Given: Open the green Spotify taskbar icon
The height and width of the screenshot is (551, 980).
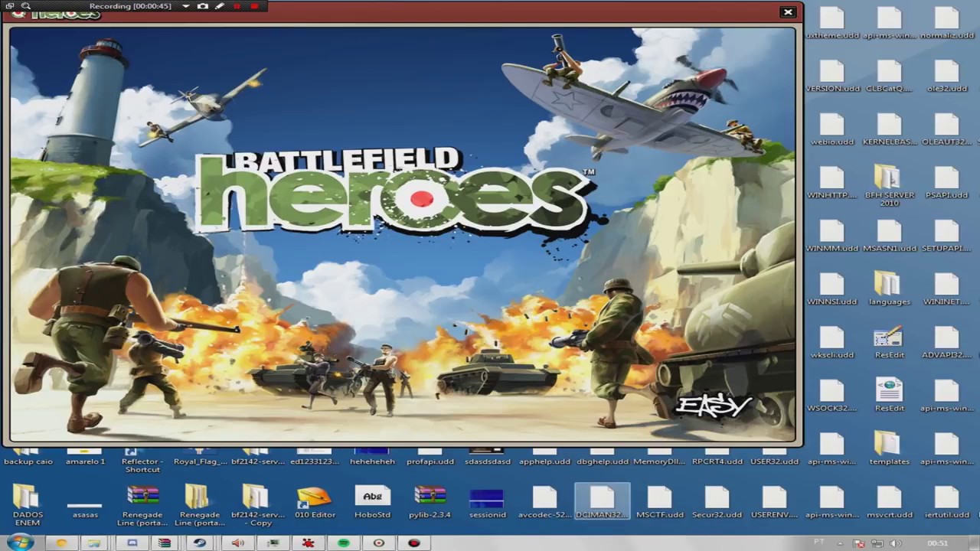Looking at the screenshot, I should [344, 543].
